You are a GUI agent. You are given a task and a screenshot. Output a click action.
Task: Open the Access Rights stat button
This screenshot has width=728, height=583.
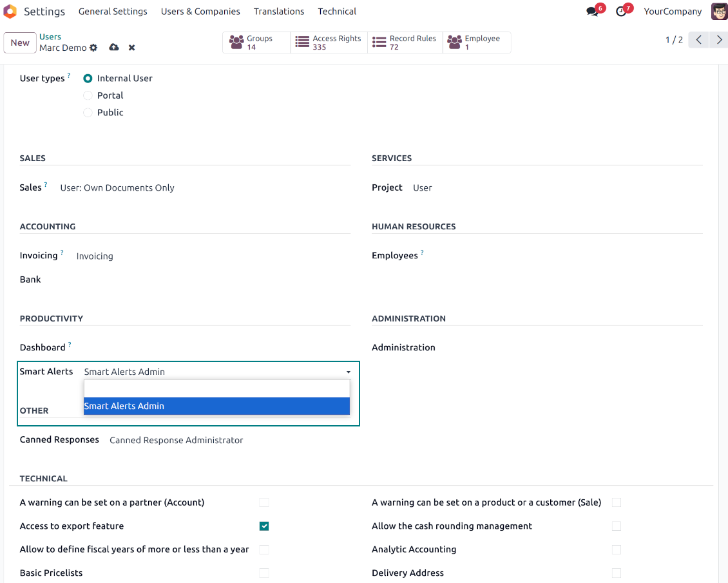pyautogui.click(x=329, y=43)
